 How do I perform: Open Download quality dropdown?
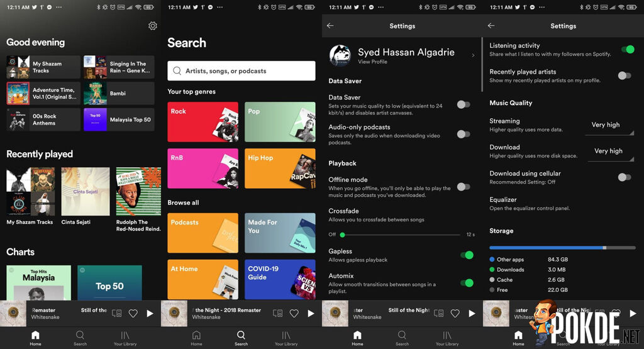(611, 152)
